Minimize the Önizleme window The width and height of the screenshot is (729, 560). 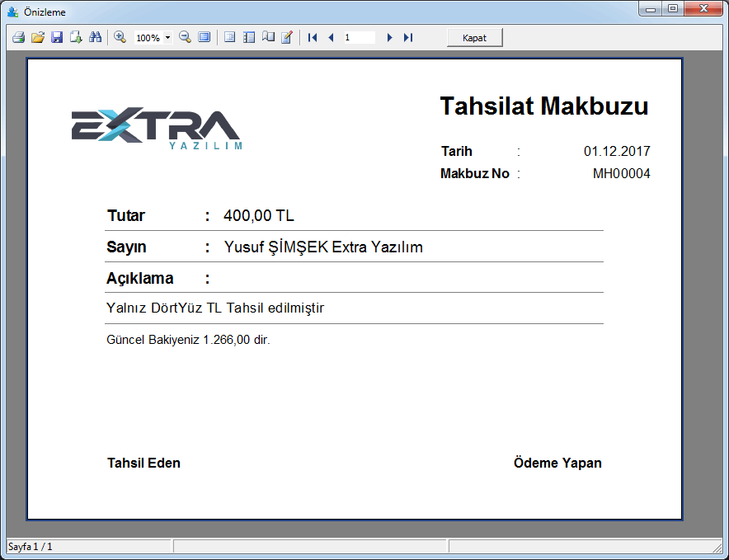(651, 9)
